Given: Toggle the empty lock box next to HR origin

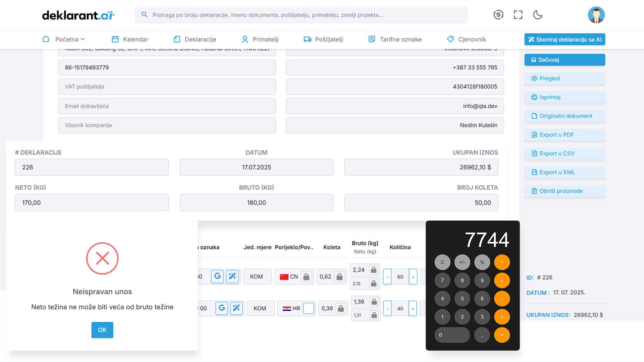Looking at the screenshot, I should (308, 308).
